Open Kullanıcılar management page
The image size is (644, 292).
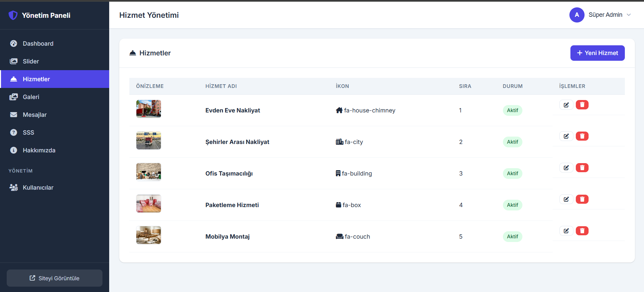coord(55,188)
